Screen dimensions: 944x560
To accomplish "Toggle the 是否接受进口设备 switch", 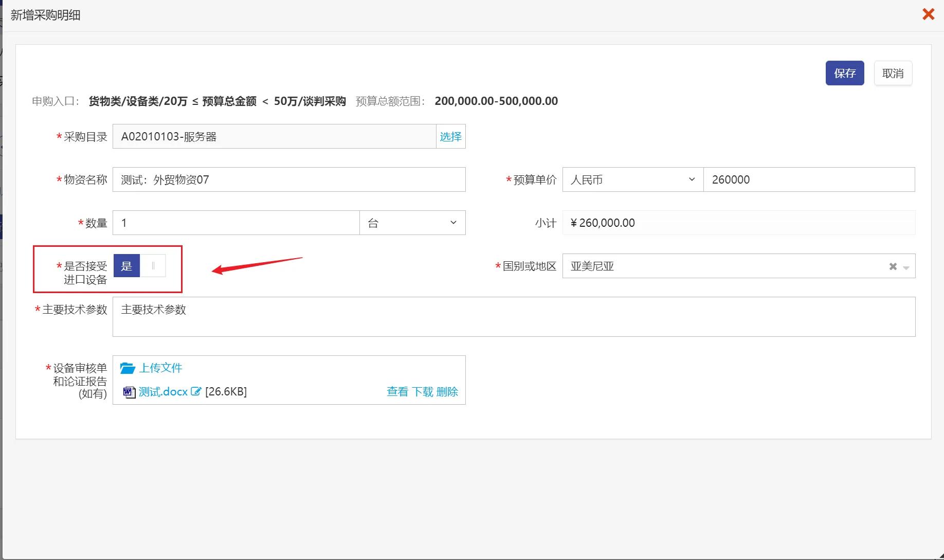I will pyautogui.click(x=140, y=266).
